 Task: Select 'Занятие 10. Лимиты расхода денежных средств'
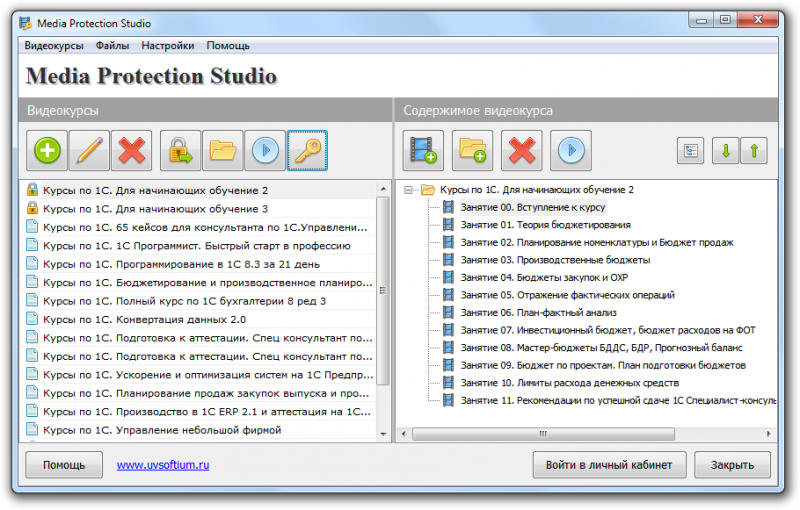click(569, 383)
